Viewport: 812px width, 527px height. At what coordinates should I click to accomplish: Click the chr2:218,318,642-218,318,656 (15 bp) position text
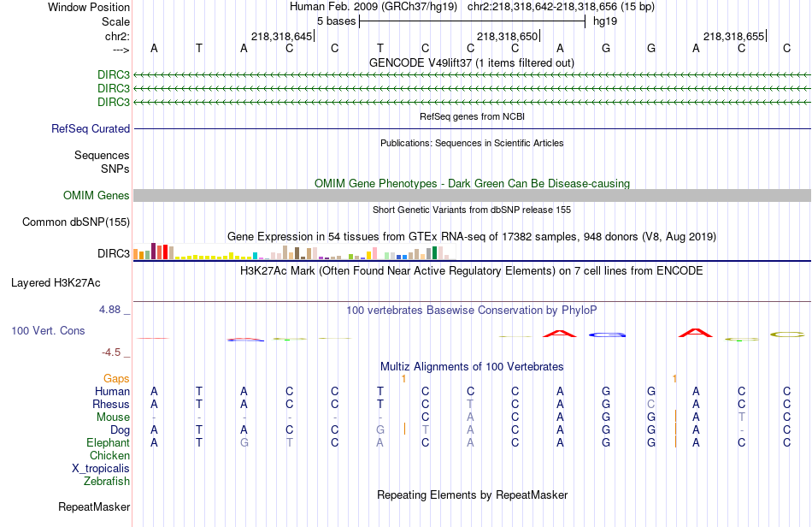(561, 7)
